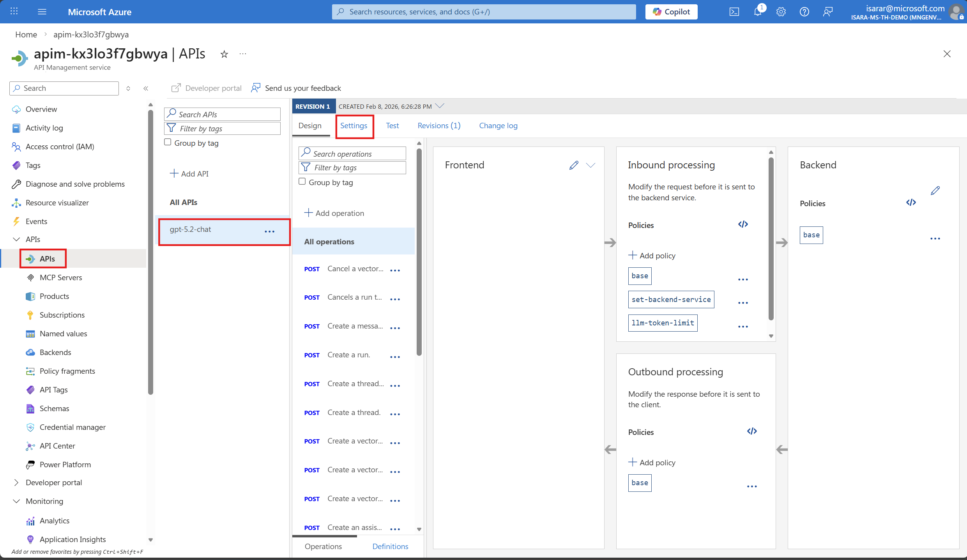
Task: Open the Change log tab
Action: click(x=498, y=125)
